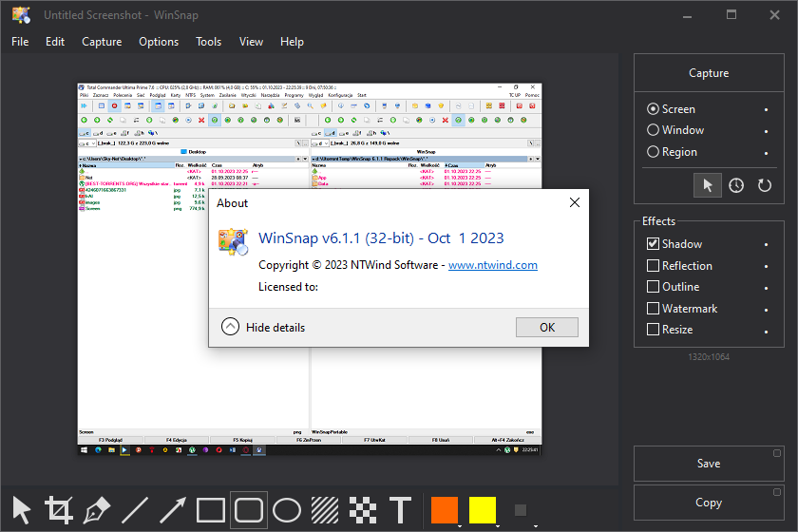Open the www.ntwind.com link

(493, 265)
